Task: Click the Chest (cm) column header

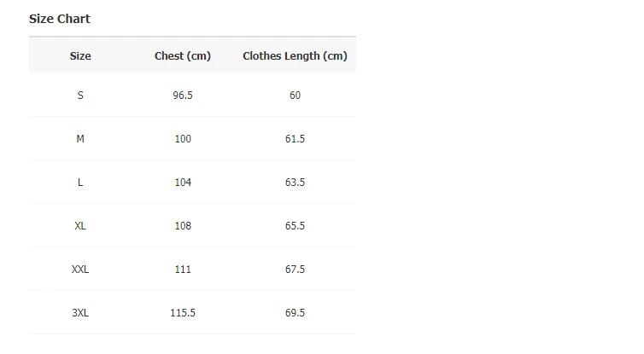Action: click(183, 56)
